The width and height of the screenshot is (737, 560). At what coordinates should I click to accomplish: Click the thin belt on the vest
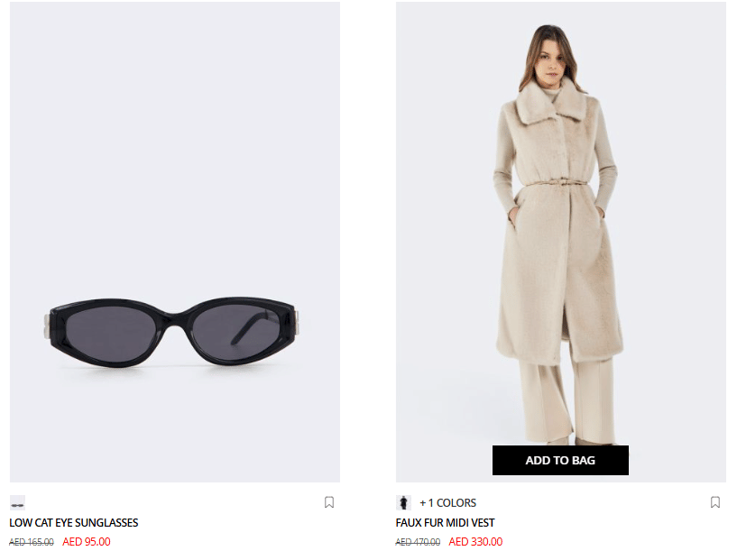point(556,182)
